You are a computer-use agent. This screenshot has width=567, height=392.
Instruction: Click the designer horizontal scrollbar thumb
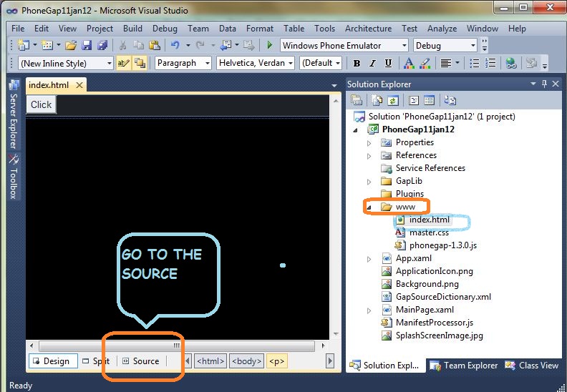pyautogui.click(x=177, y=346)
